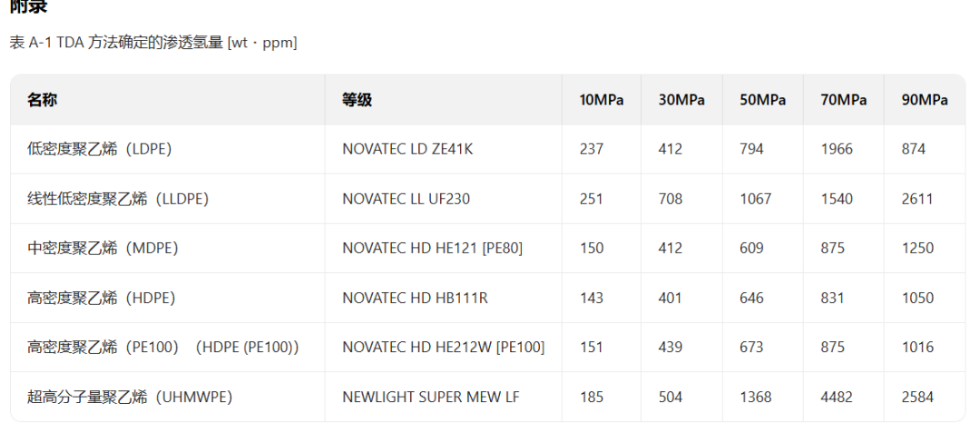Select NOVATEC LL UF230 grade cell

pyautogui.click(x=406, y=199)
